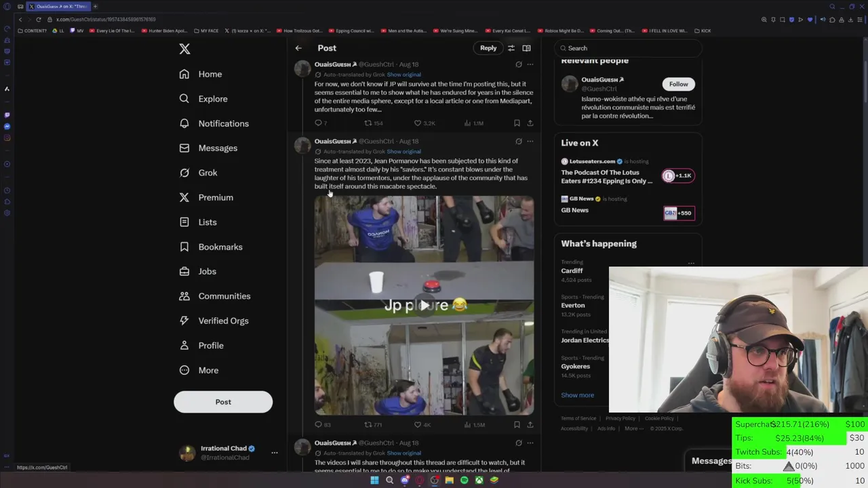The width and height of the screenshot is (868, 488).
Task: Open the Jobs section
Action: [197, 271]
